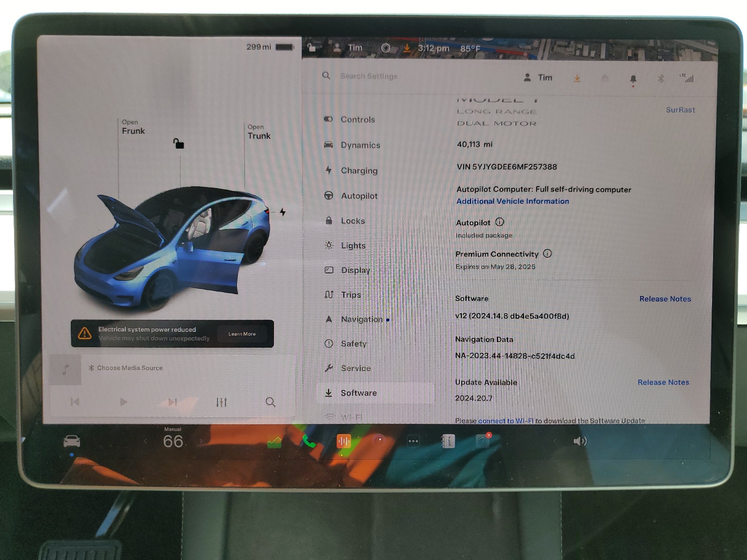Screen dimensions: 747x560
Task: Lower volume with chevron left of speaker
Action: [x=555, y=441]
